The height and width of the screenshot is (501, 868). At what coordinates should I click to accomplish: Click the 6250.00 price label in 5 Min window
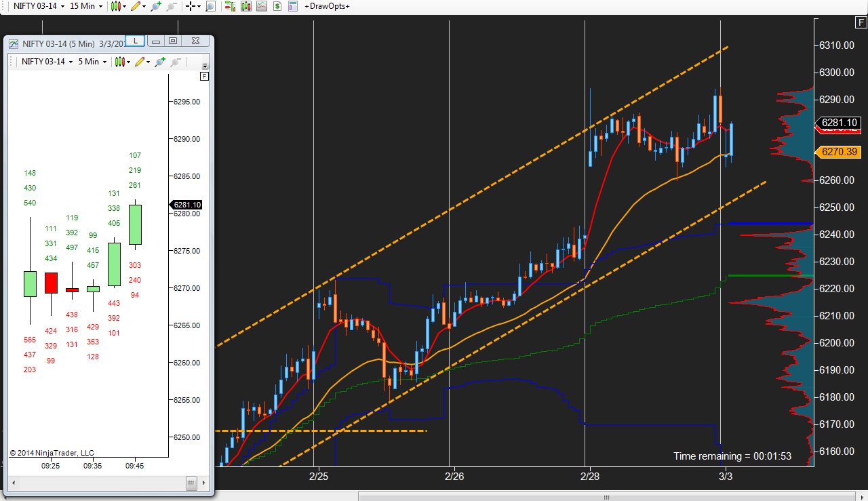click(186, 437)
